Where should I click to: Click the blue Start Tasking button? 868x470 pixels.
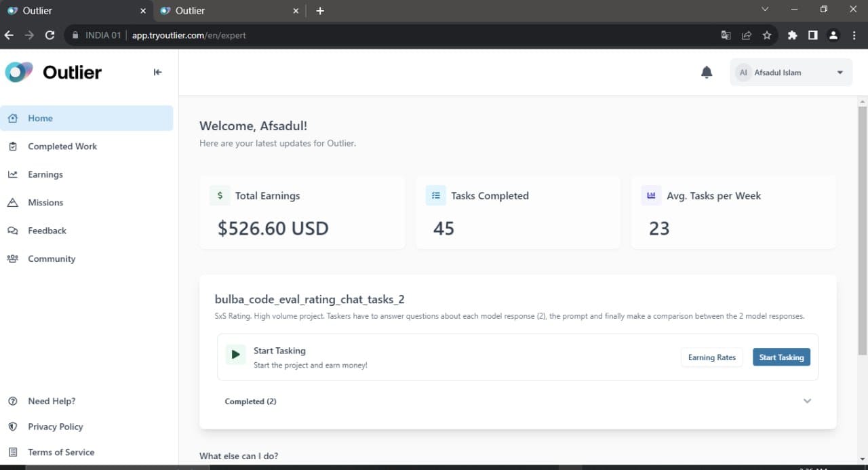click(781, 357)
